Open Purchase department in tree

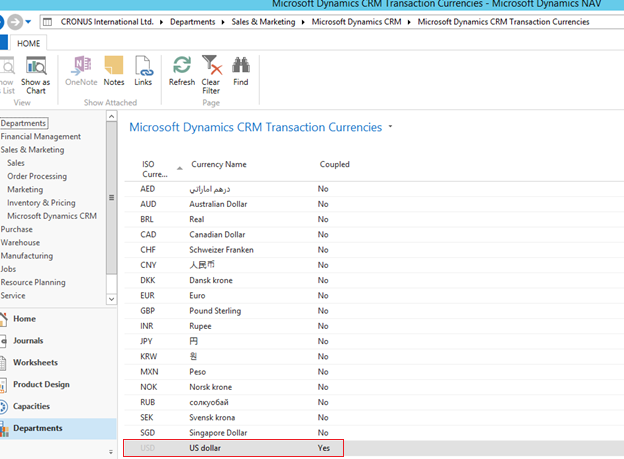16,229
